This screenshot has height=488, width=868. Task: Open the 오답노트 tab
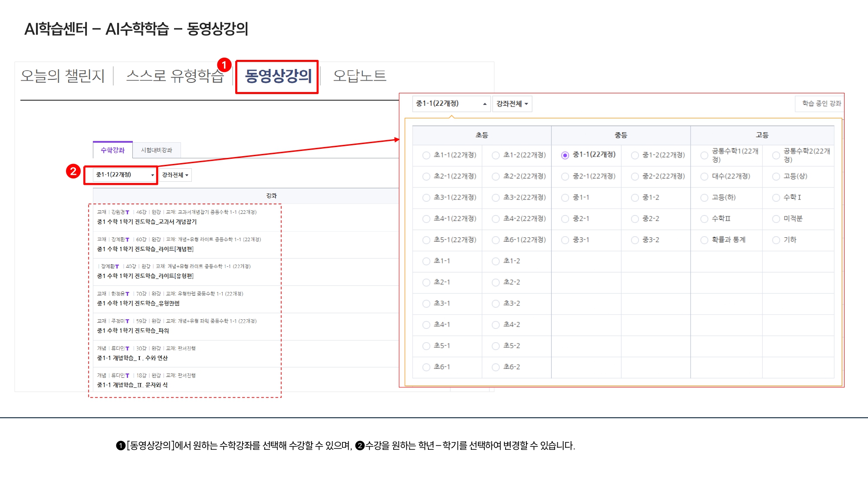click(359, 76)
